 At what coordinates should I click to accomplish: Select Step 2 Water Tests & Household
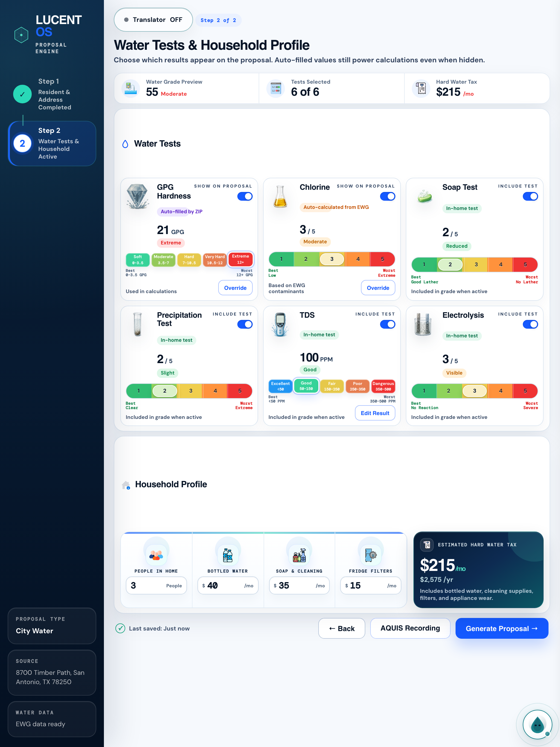click(x=52, y=144)
